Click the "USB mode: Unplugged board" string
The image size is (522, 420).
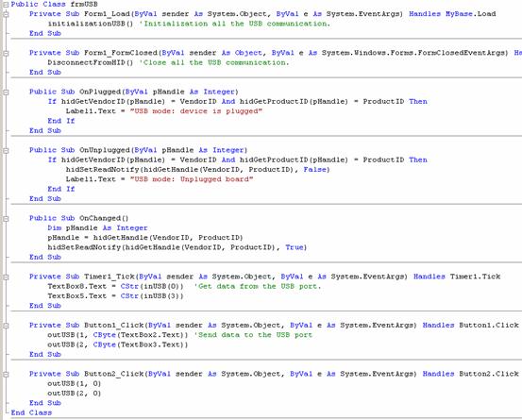pyautogui.click(x=192, y=179)
